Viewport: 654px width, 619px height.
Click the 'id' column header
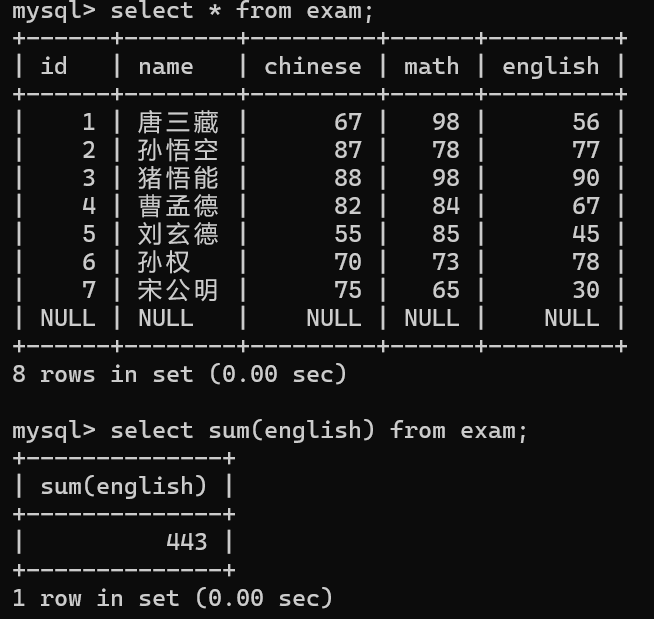point(54,66)
